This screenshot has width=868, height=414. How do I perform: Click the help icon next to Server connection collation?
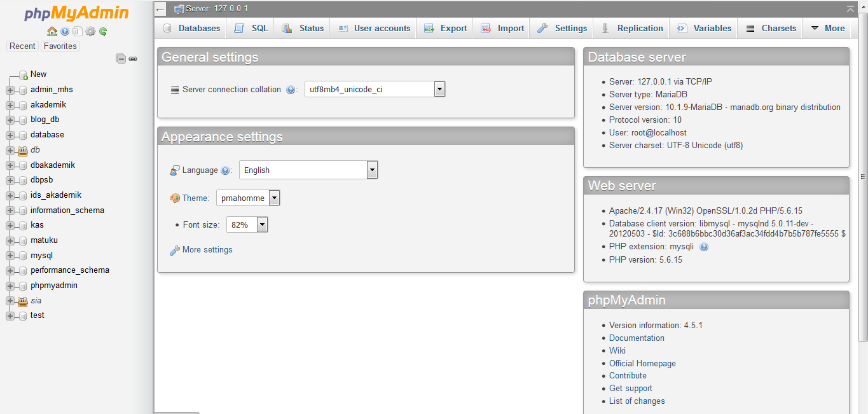[291, 90]
